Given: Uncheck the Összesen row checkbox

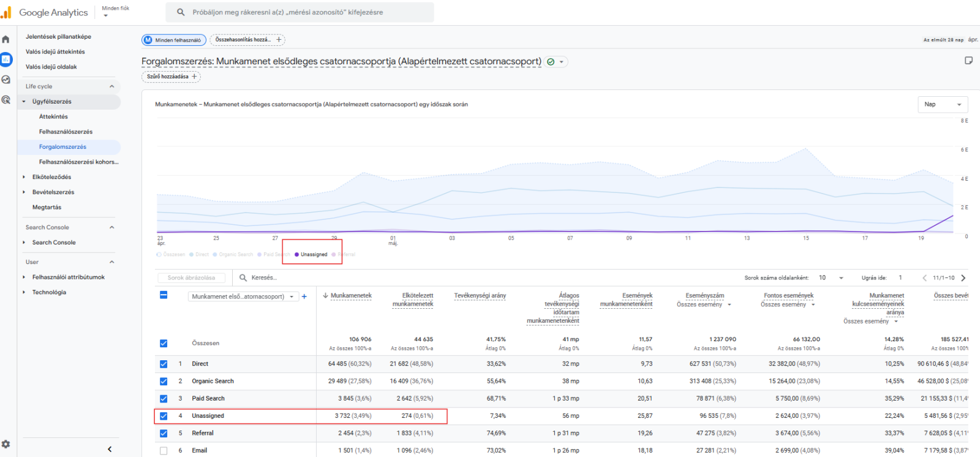Looking at the screenshot, I should [164, 343].
